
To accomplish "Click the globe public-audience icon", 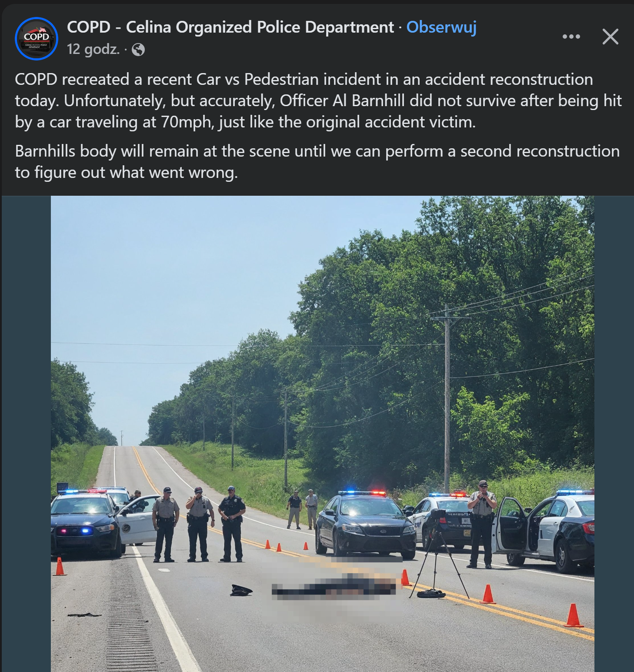I will point(138,50).
